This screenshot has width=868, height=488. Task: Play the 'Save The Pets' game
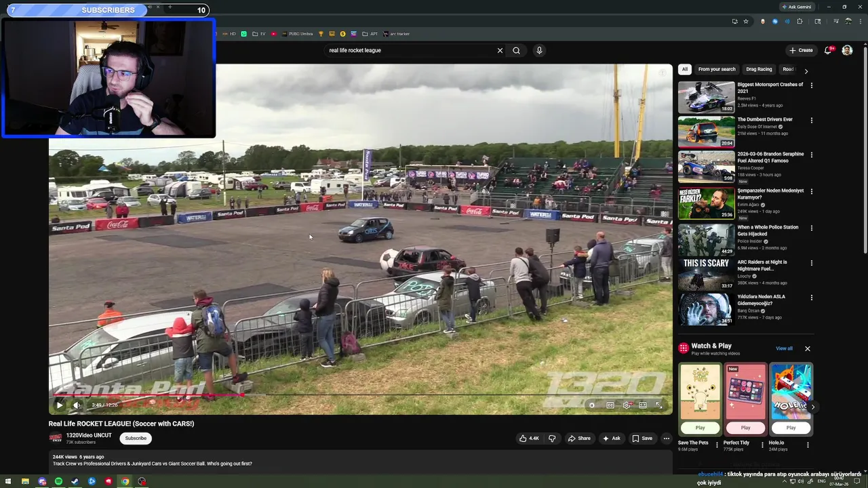pos(700,428)
